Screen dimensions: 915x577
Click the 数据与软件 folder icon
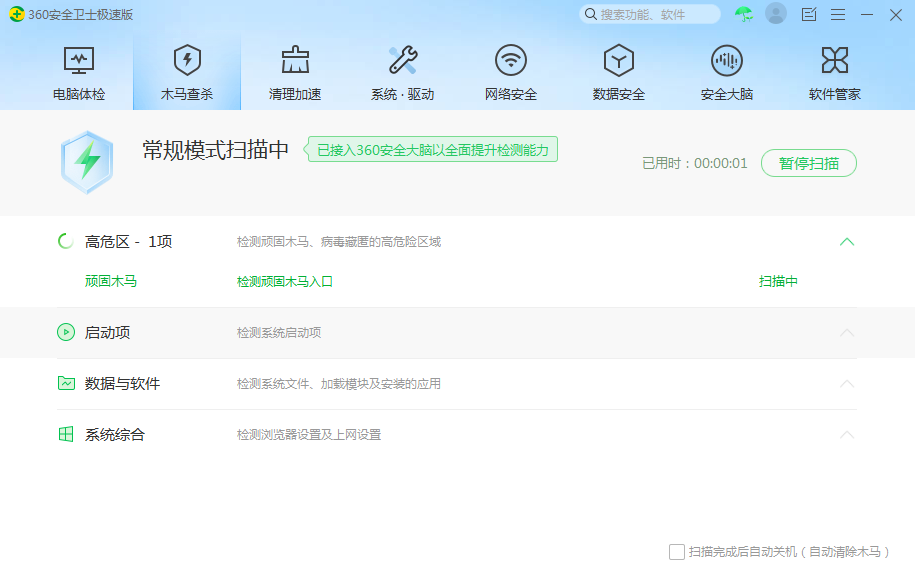point(67,383)
